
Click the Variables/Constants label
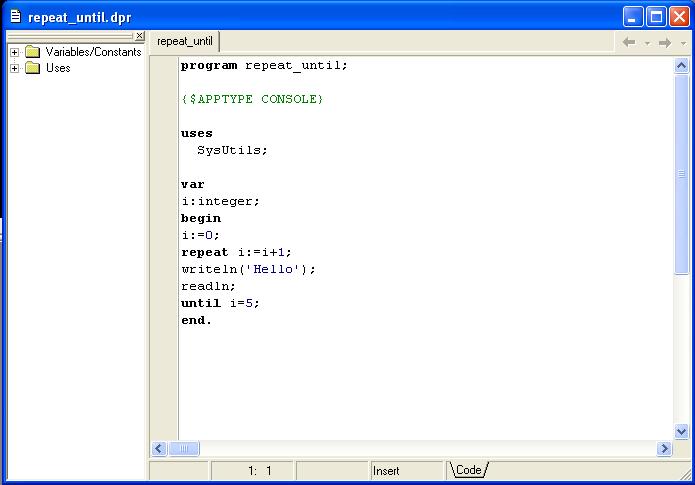pyautogui.click(x=94, y=52)
